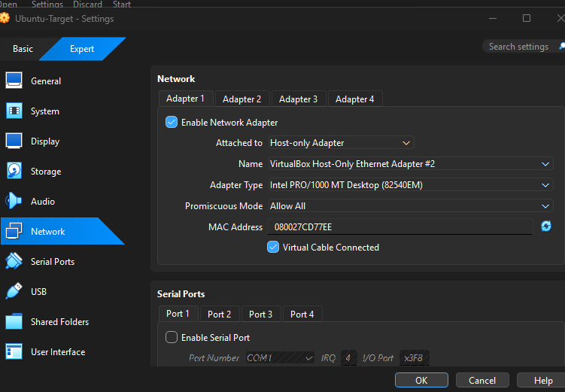The width and height of the screenshot is (565, 392).
Task: Maximize the Ubuntu-Target Settings window
Action: pyautogui.click(x=527, y=18)
